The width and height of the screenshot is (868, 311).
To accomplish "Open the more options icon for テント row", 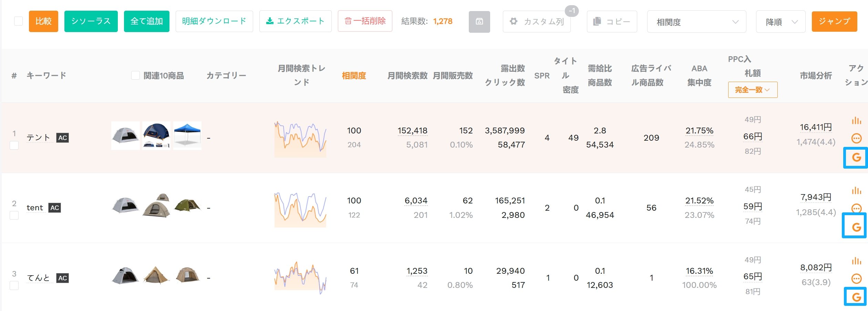I will click(856, 139).
